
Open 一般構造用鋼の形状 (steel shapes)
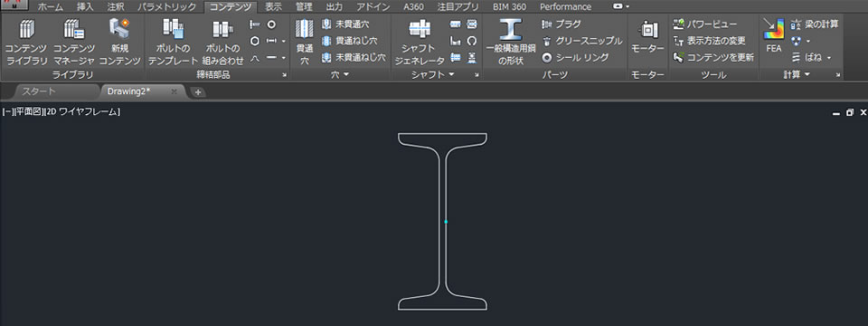coord(510,42)
